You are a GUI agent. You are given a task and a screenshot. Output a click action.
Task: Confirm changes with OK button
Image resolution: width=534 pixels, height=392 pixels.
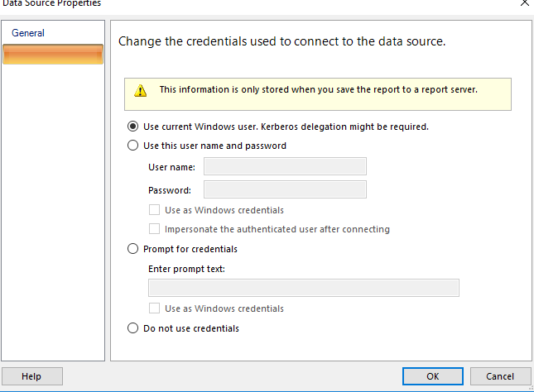tap(433, 376)
